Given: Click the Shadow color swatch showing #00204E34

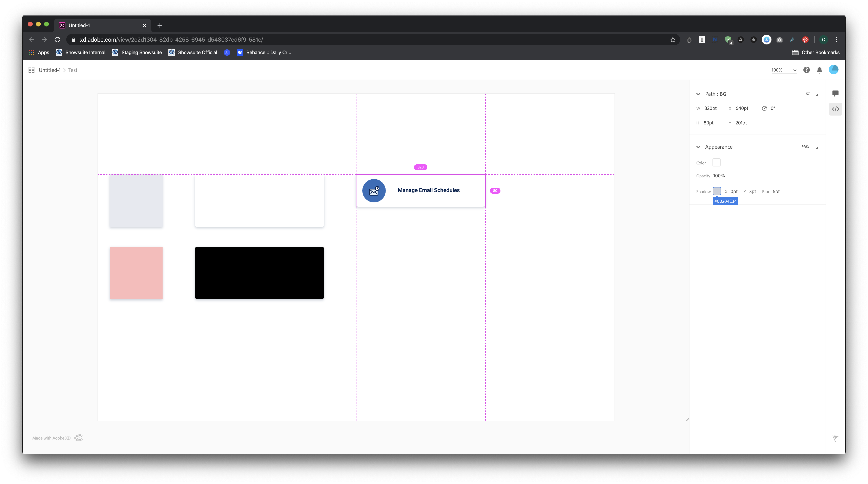Looking at the screenshot, I should click(717, 191).
